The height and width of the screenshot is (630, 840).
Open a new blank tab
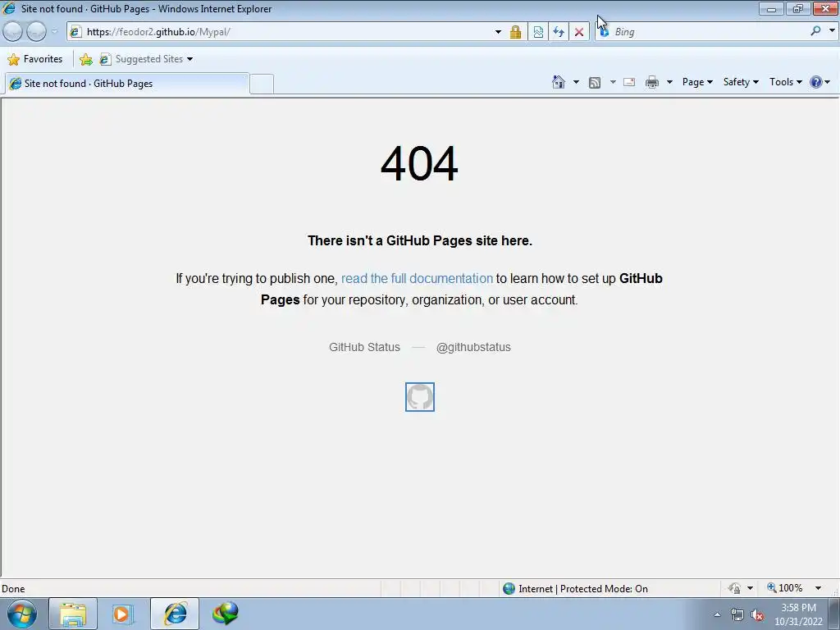pyautogui.click(x=262, y=84)
